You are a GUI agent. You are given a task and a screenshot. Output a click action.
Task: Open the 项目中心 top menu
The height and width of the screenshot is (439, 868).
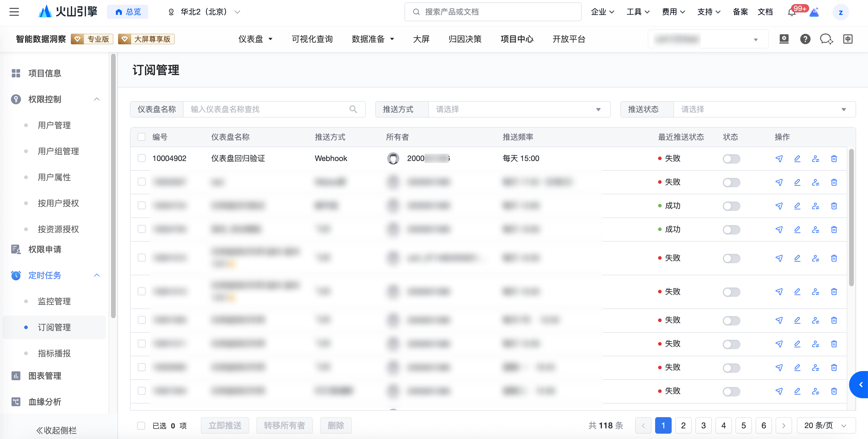[517, 39]
